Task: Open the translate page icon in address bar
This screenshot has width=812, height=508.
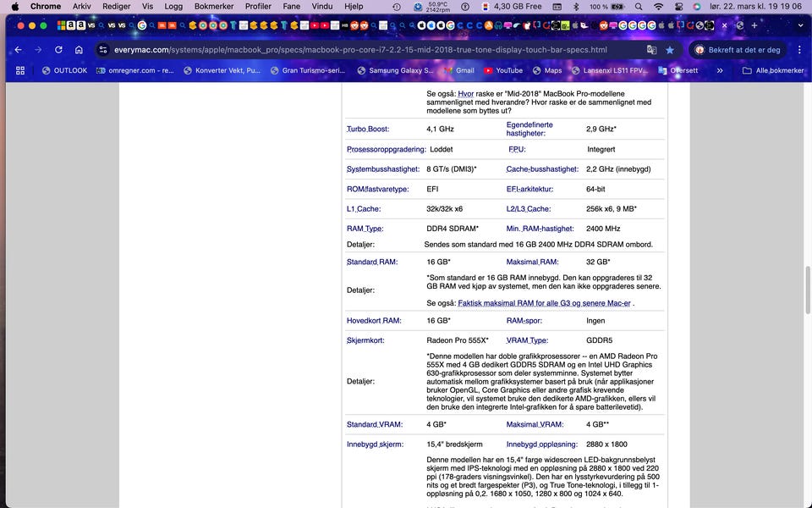Action: click(651, 50)
